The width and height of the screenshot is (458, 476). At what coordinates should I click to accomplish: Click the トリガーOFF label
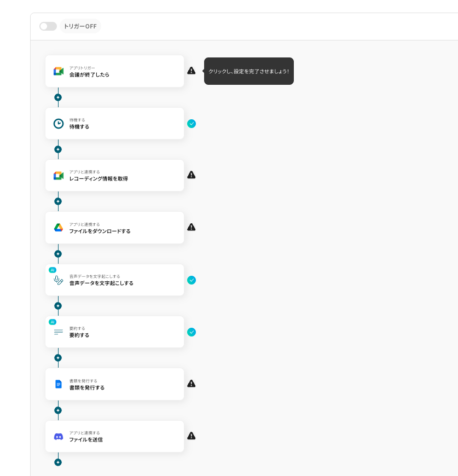tap(80, 26)
